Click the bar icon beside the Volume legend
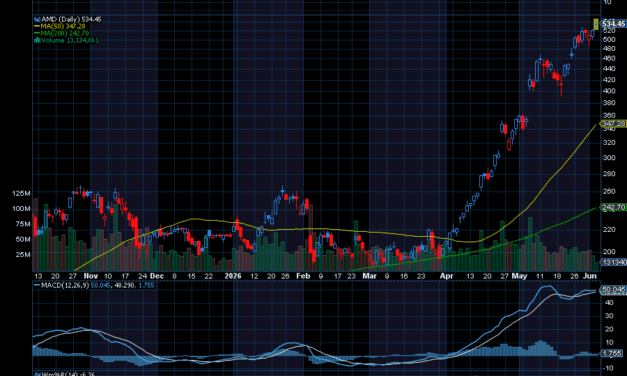This screenshot has width=627, height=376. point(37,40)
